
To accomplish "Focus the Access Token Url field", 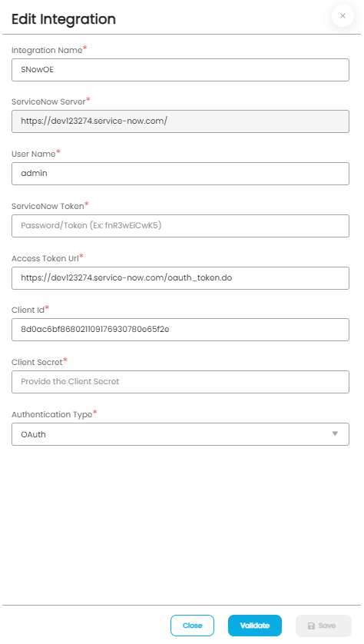I will (180, 278).
